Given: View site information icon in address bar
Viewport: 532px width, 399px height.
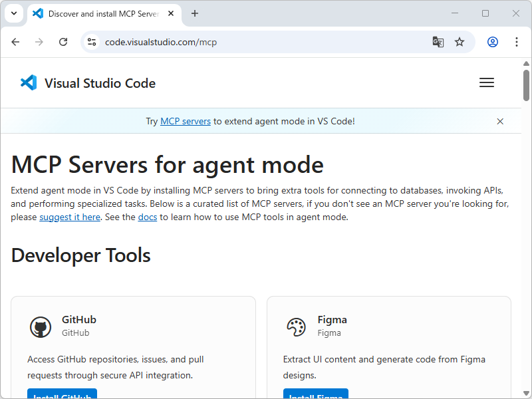Looking at the screenshot, I should click(x=92, y=42).
